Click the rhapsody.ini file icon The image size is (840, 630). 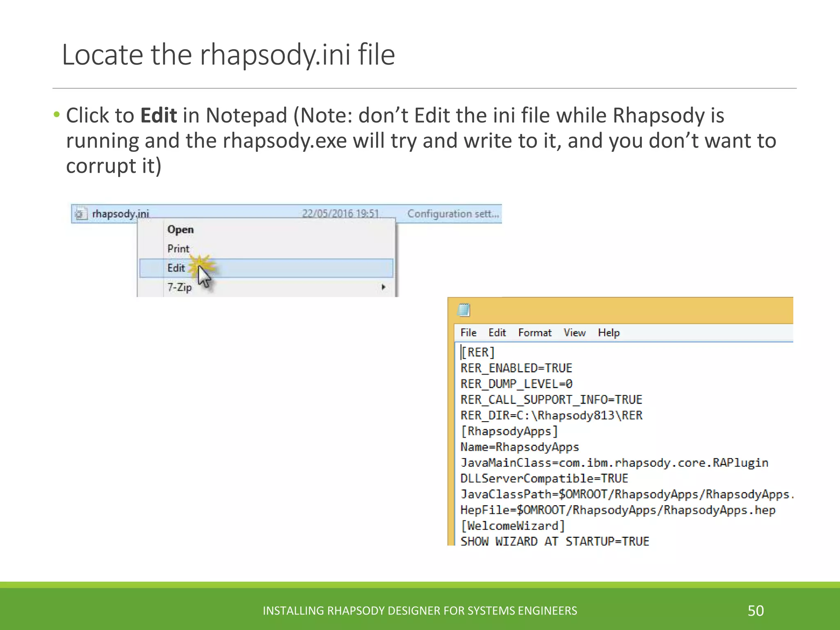(80, 214)
